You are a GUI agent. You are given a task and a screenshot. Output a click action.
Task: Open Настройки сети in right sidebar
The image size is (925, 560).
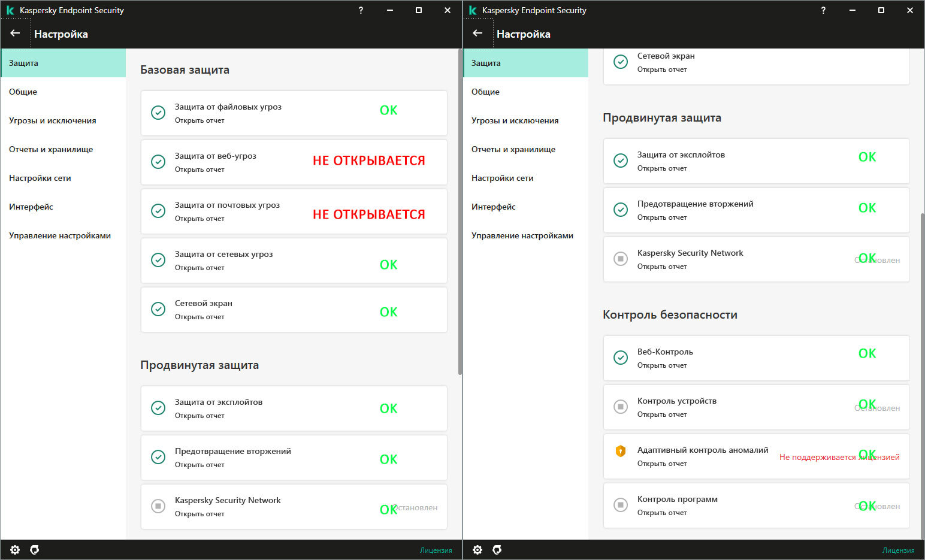point(526,178)
